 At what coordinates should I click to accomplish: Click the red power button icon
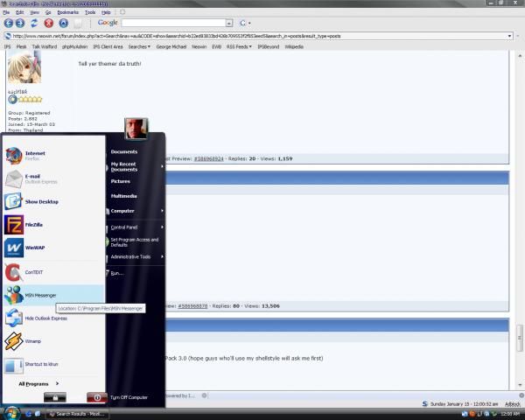coord(97,397)
